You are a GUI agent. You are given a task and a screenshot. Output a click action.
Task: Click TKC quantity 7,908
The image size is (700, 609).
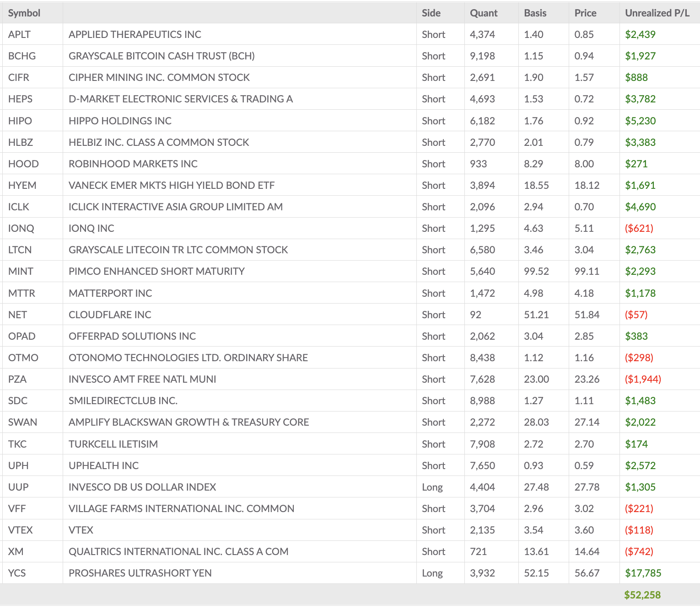483,444
